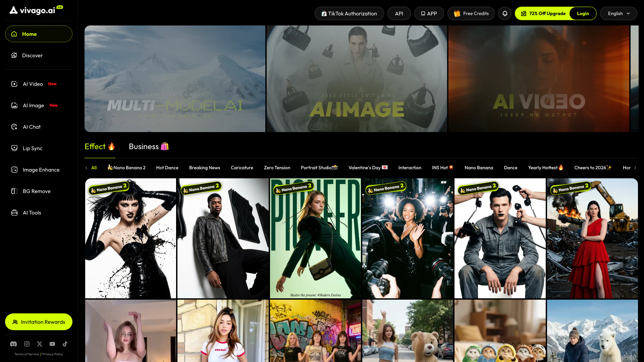Click the Invitation Rewards button
The height and width of the screenshot is (362, 644).
(x=39, y=322)
